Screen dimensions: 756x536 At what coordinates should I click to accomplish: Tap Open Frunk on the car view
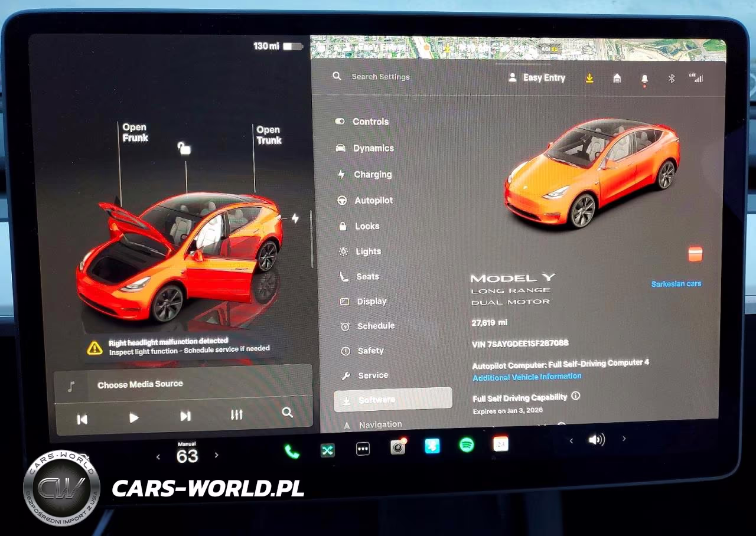[x=135, y=133]
